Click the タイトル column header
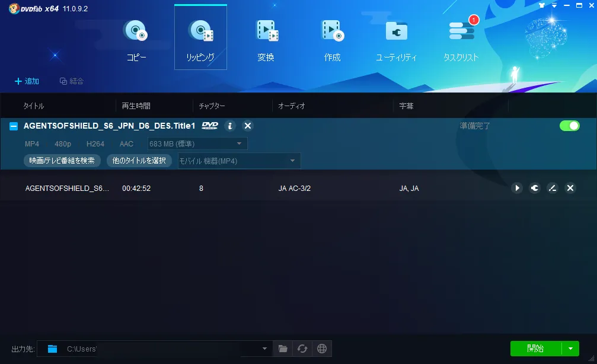The height and width of the screenshot is (364, 597). pos(34,106)
